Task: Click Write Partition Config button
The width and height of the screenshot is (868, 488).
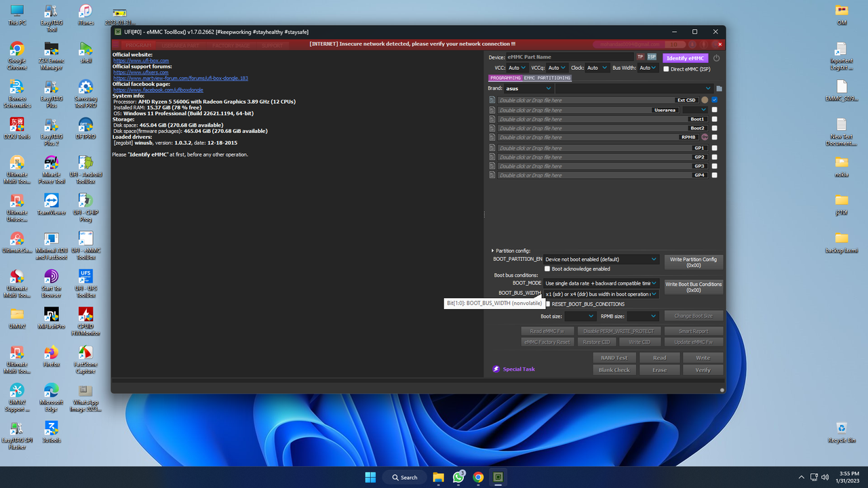Action: 693,262
